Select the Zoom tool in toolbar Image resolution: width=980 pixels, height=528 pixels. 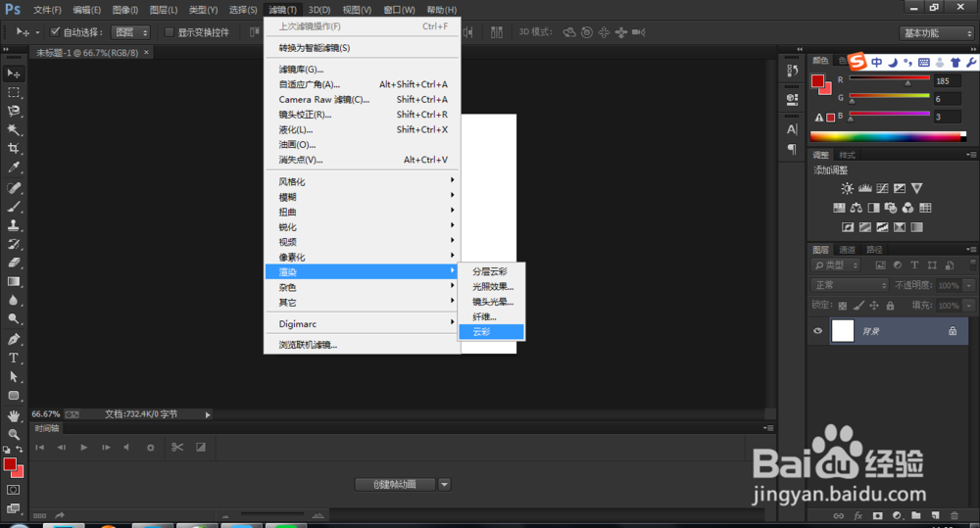(13, 434)
